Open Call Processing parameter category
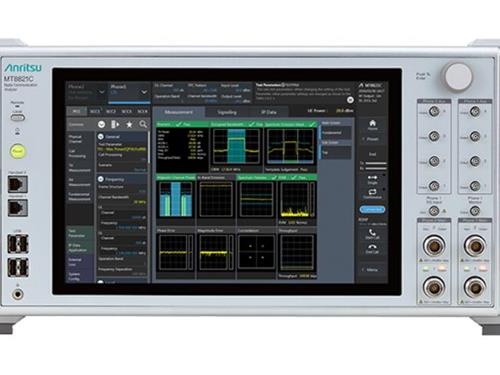Screen dimensions: 500x375 tap(79, 153)
